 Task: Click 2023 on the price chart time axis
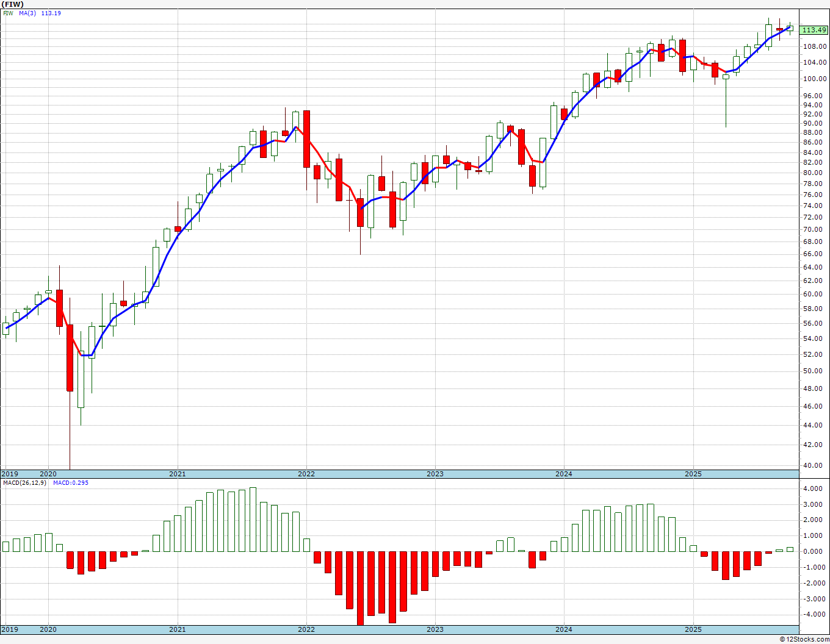click(435, 474)
